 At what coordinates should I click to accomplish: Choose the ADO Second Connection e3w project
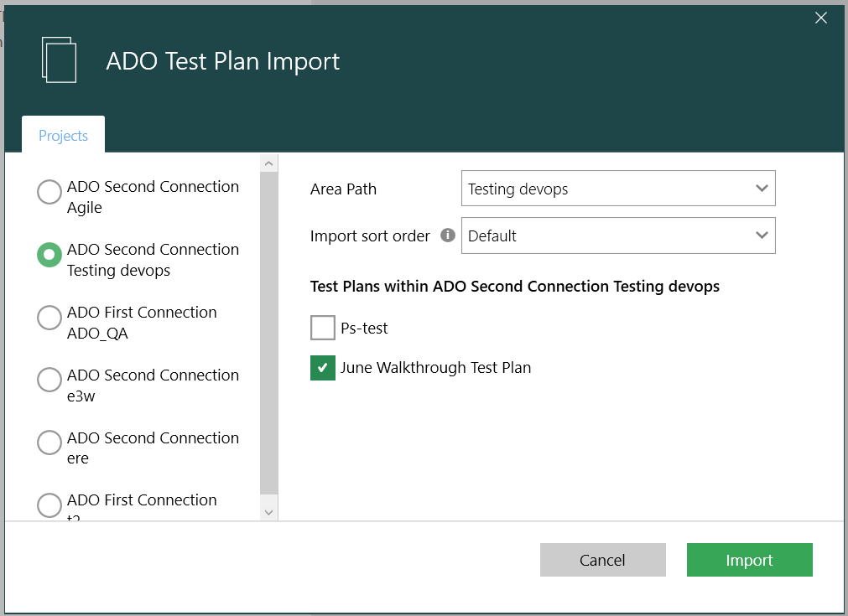point(49,380)
